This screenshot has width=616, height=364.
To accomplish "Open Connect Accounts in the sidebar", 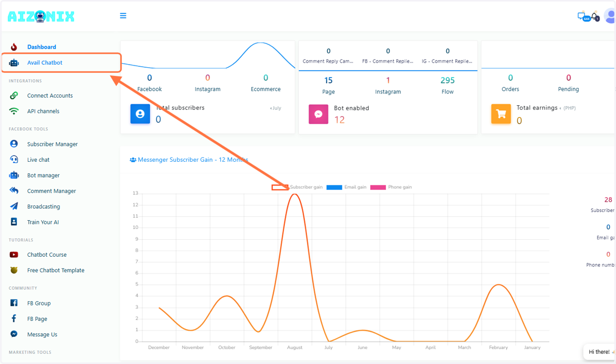I will pos(50,95).
